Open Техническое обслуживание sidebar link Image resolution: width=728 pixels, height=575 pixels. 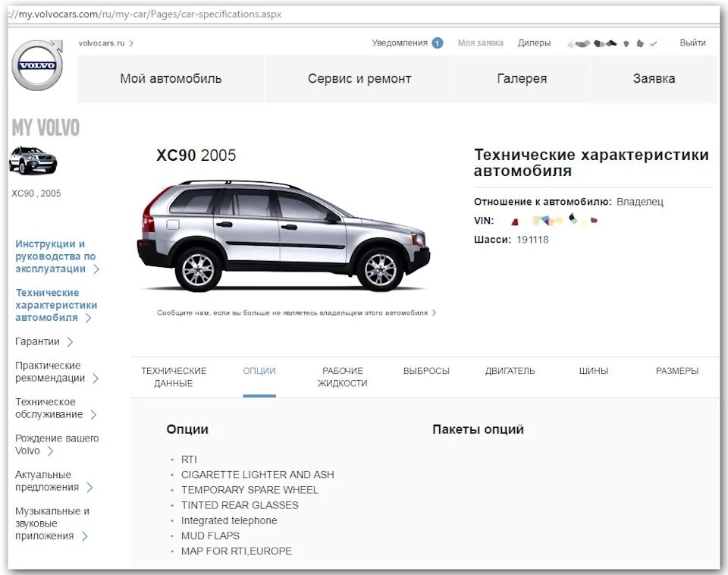(x=49, y=408)
